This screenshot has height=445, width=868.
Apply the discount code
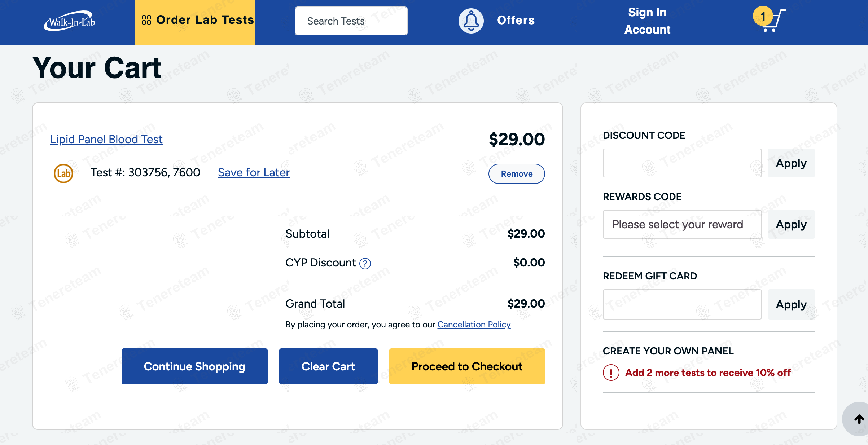click(791, 163)
